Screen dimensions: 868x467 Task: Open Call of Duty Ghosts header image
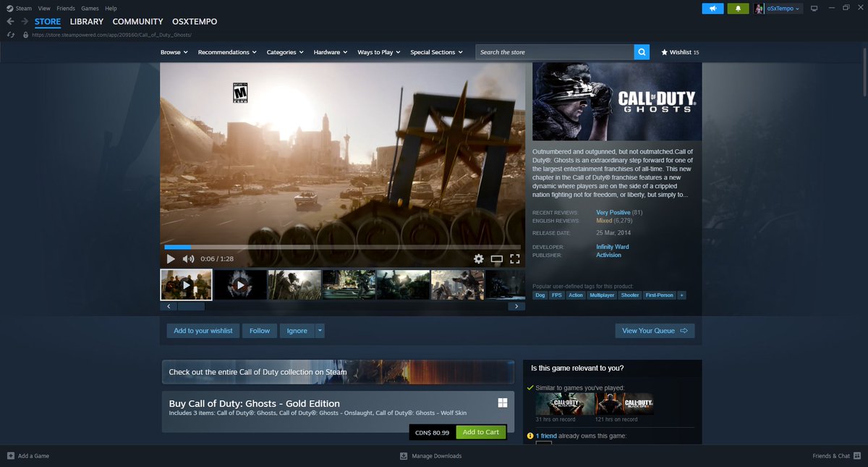[617, 101]
